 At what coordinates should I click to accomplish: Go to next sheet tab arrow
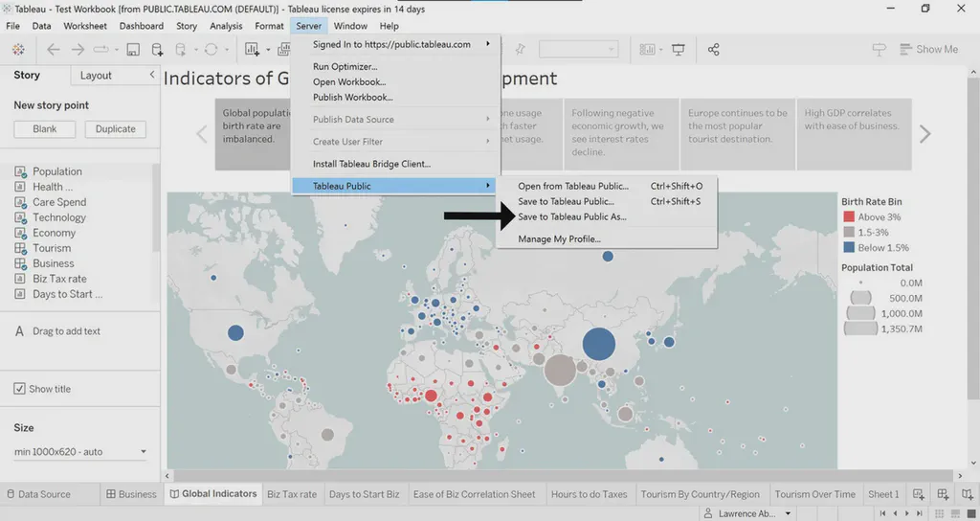point(907,513)
